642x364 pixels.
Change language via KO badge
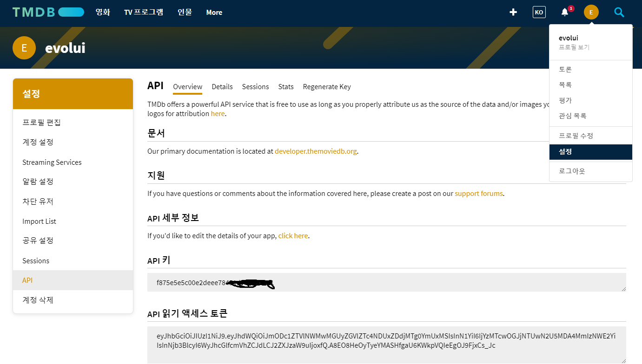click(539, 12)
